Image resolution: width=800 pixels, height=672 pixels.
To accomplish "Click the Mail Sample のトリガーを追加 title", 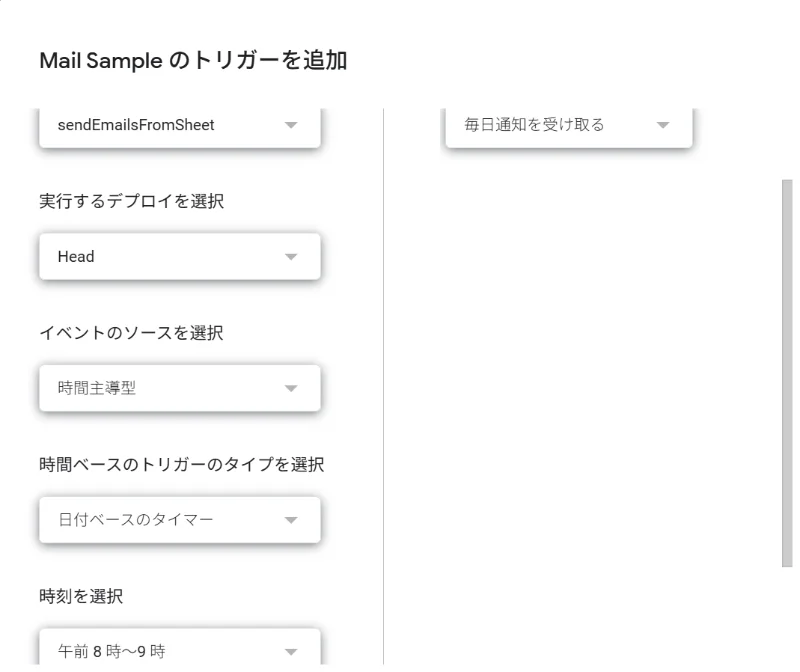I will [193, 61].
